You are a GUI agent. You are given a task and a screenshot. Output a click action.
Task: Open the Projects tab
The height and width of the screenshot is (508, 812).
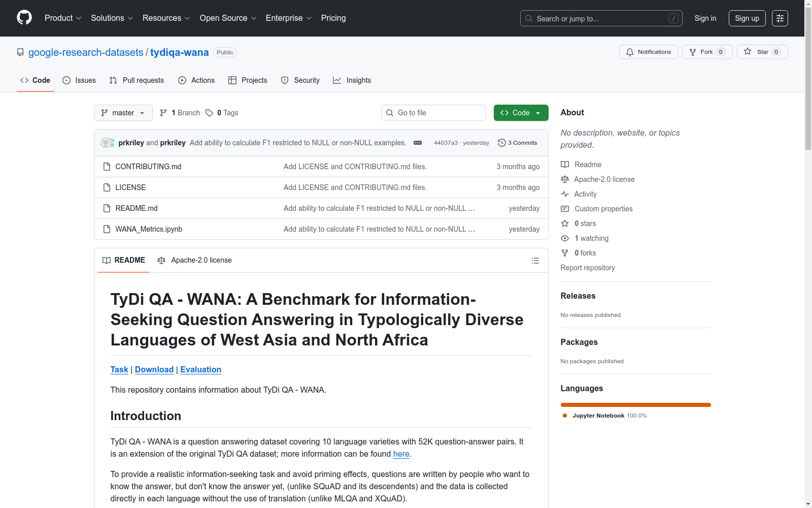coord(248,80)
